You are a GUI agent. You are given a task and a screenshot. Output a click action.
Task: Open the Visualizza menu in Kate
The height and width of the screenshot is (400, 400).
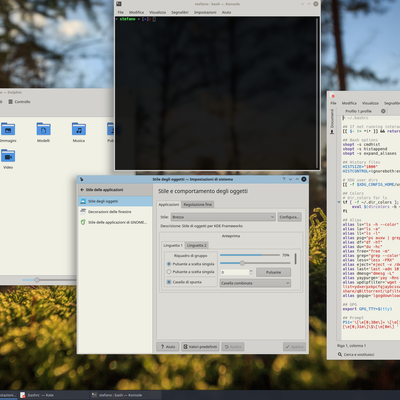370,103
